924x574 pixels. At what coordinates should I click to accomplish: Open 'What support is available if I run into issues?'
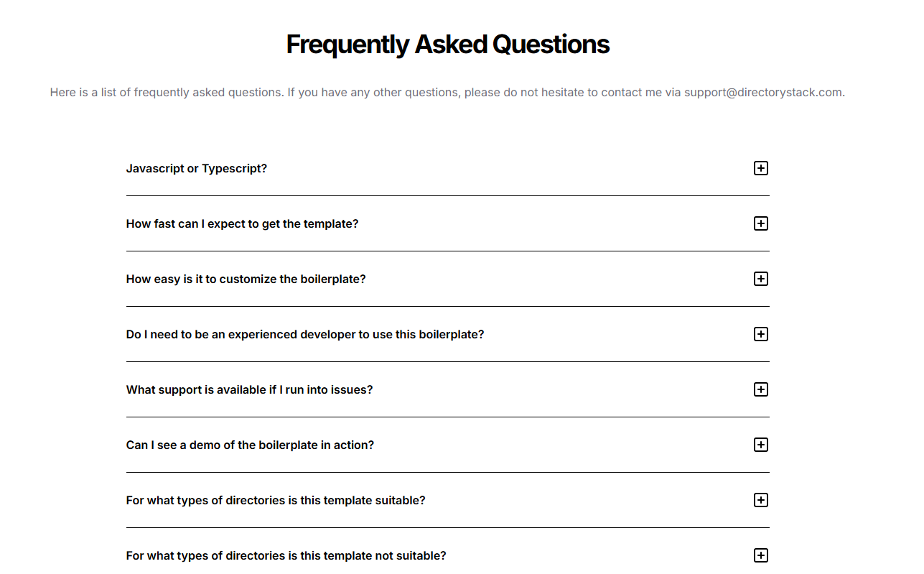point(249,390)
